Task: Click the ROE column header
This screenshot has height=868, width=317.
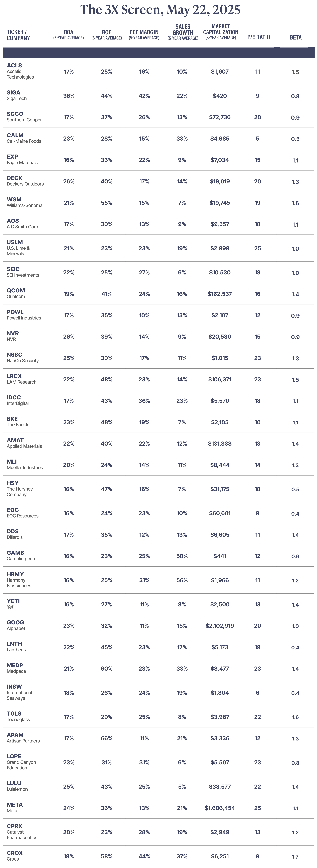Action: coord(106,35)
